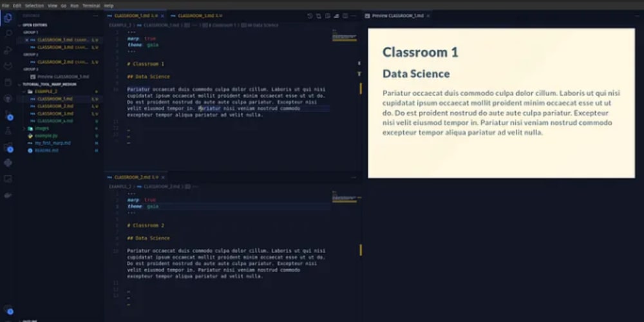Open the Help menu
644x322 pixels.
[x=108, y=6]
